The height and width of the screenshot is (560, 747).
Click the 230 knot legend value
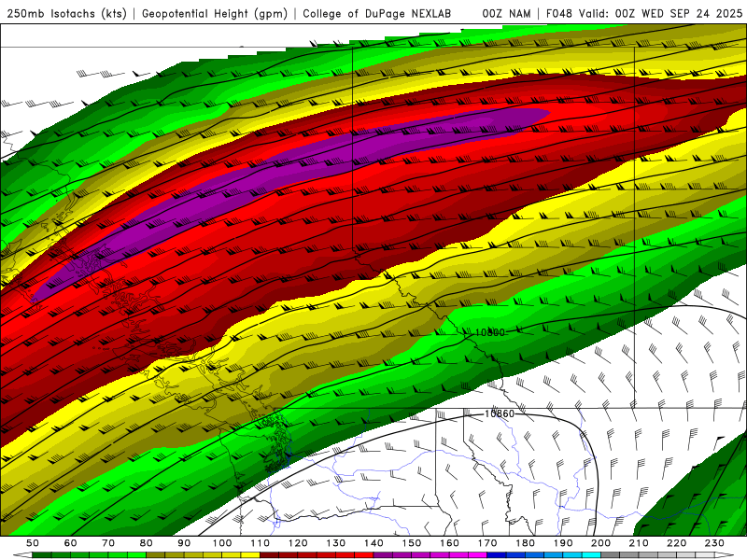714,543
